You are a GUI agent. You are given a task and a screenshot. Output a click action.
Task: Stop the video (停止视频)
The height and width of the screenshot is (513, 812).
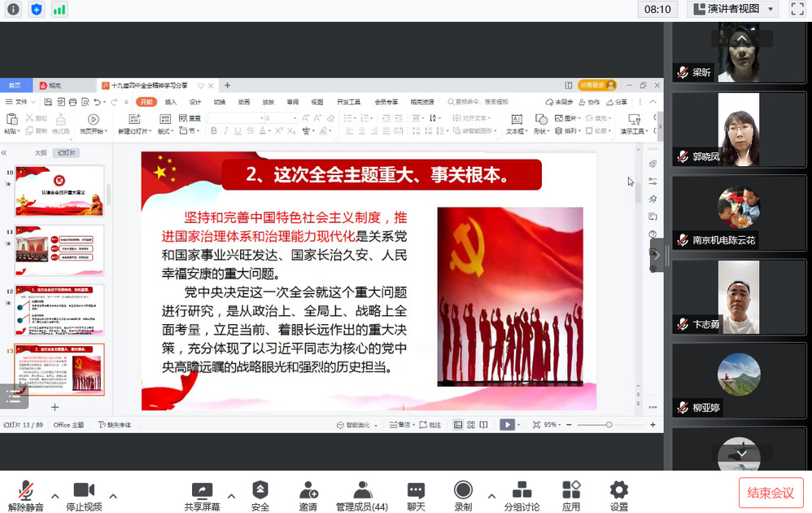(84, 493)
